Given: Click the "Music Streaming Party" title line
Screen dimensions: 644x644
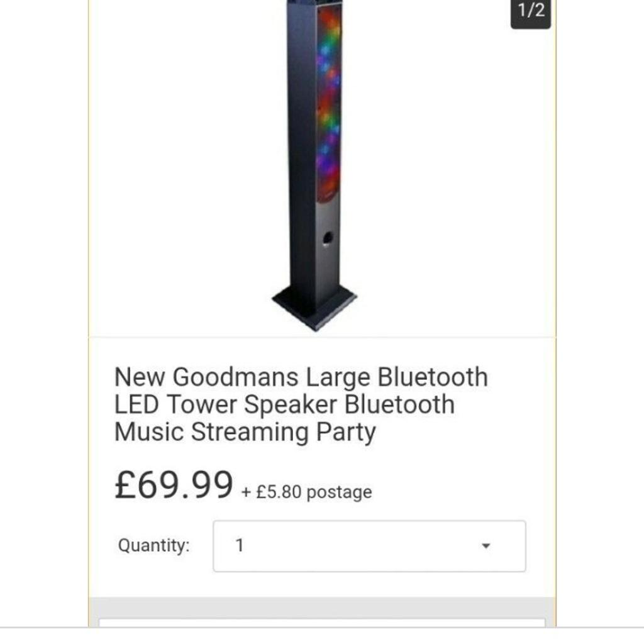Looking at the screenshot, I should (x=245, y=432).
